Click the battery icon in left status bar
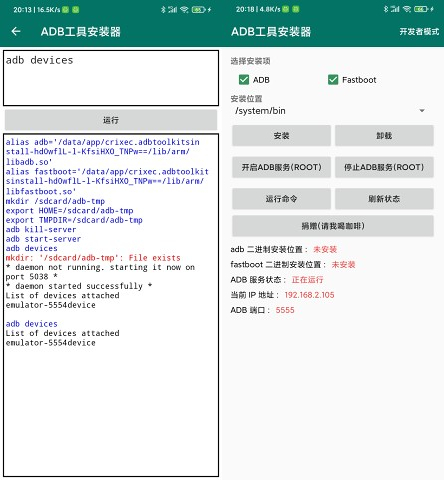 click(198, 10)
